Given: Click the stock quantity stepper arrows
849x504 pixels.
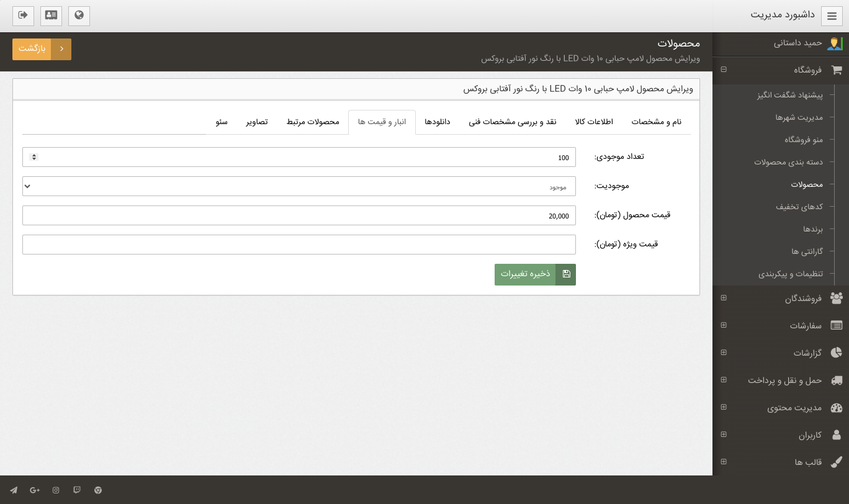Looking at the screenshot, I should [x=34, y=157].
